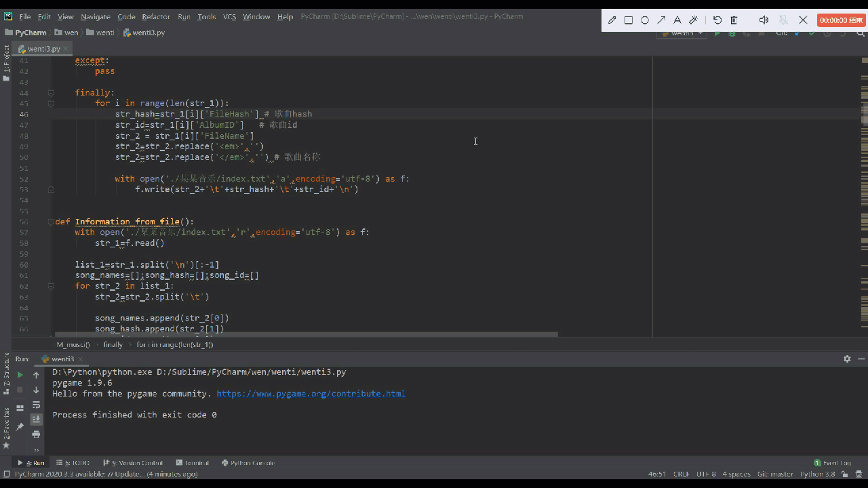Open the File menu
Screen dimensions: 868x488
point(25,16)
